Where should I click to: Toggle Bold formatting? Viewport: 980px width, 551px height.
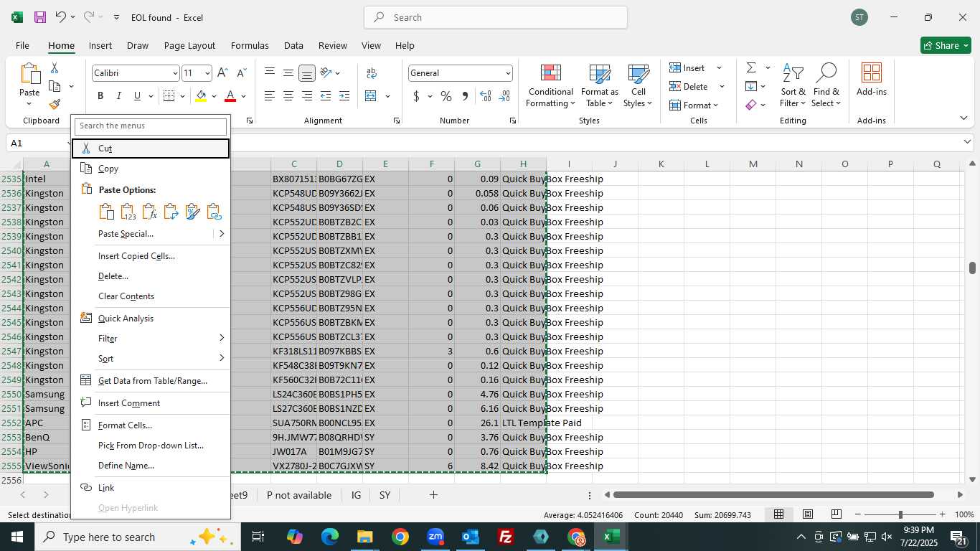(x=100, y=96)
